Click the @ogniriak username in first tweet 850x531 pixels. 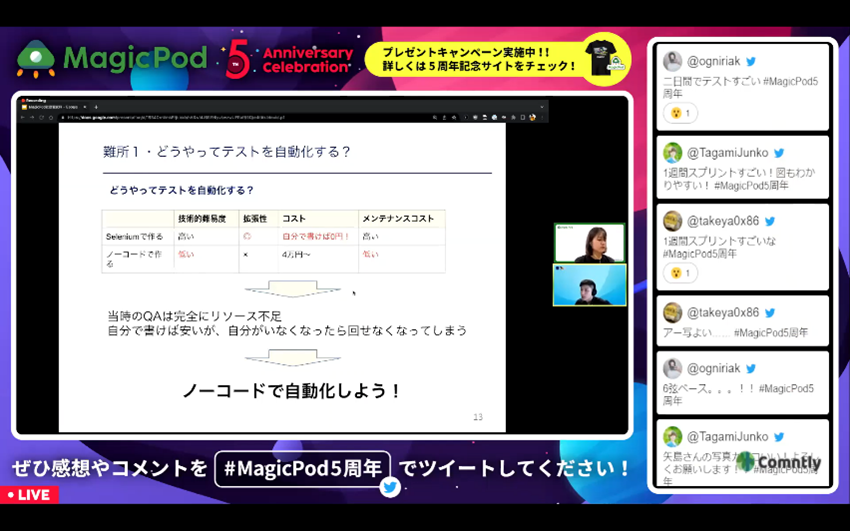713,61
